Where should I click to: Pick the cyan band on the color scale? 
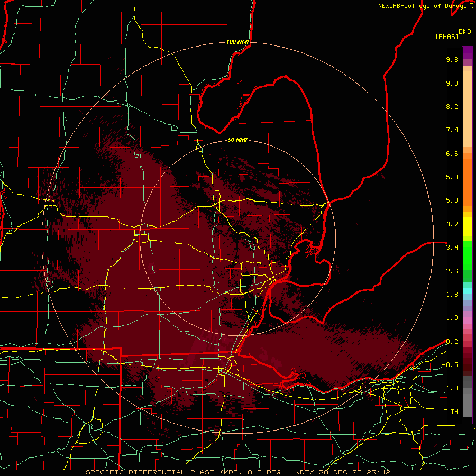(467, 291)
